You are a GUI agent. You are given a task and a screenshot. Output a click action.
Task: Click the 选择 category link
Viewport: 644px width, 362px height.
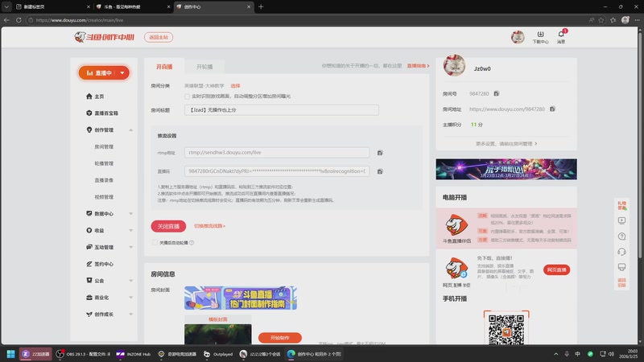tap(235, 86)
